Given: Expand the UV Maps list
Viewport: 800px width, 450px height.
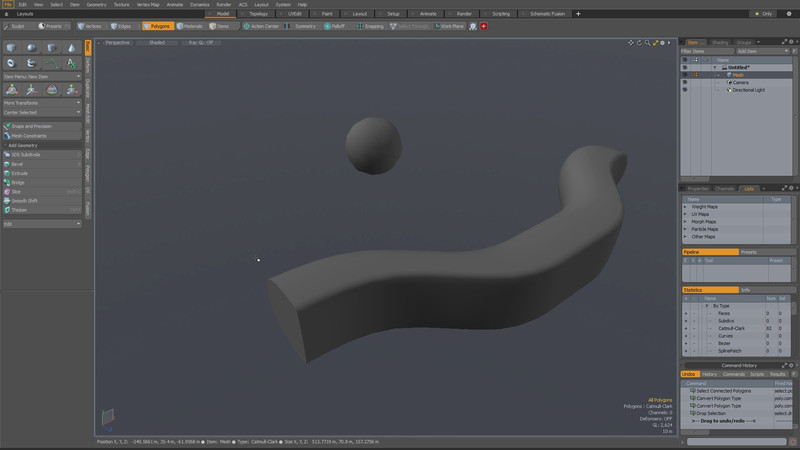Looking at the screenshot, I should coord(685,214).
